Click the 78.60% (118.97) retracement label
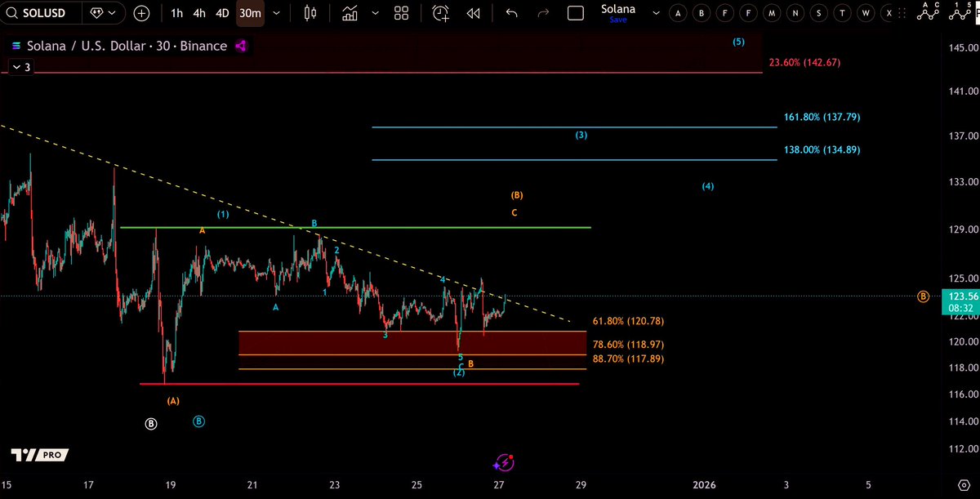 628,345
